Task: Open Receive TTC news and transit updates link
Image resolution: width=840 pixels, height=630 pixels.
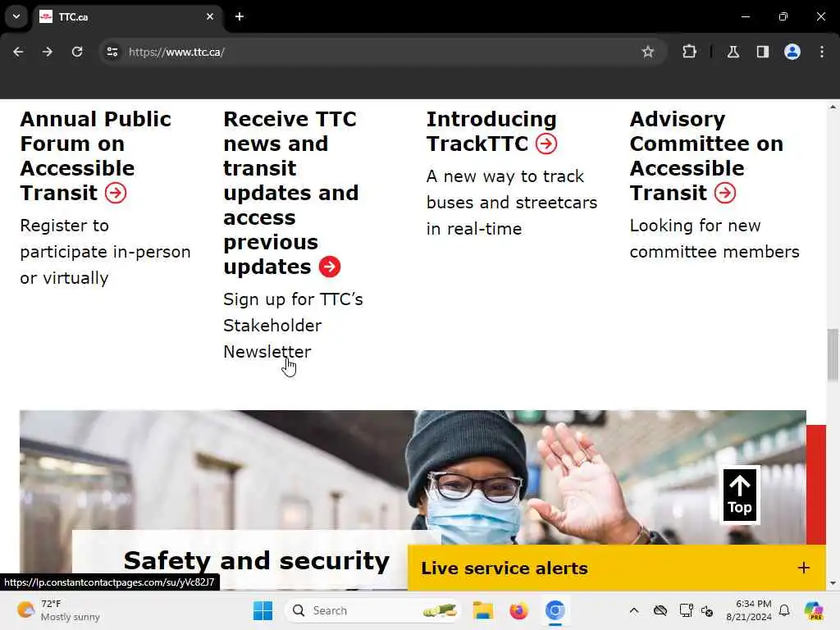Action: 291,193
